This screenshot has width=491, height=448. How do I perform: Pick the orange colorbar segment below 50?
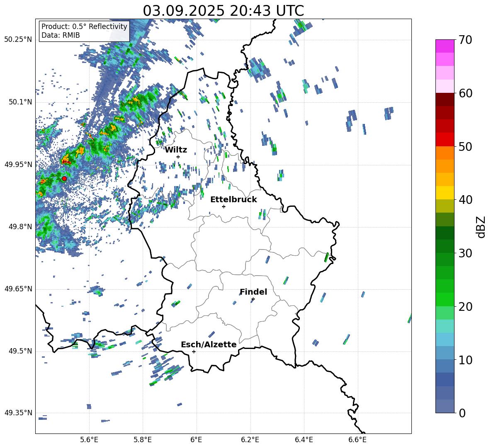point(445,153)
